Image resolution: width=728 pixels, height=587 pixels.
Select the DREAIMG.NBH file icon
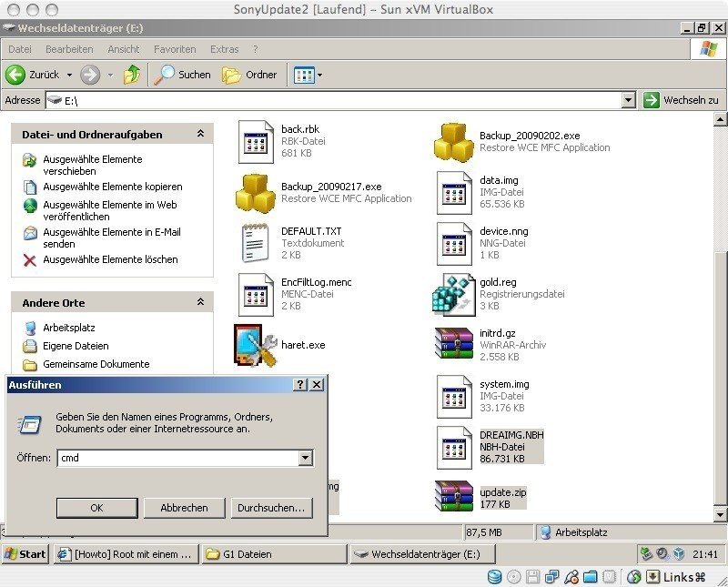454,448
